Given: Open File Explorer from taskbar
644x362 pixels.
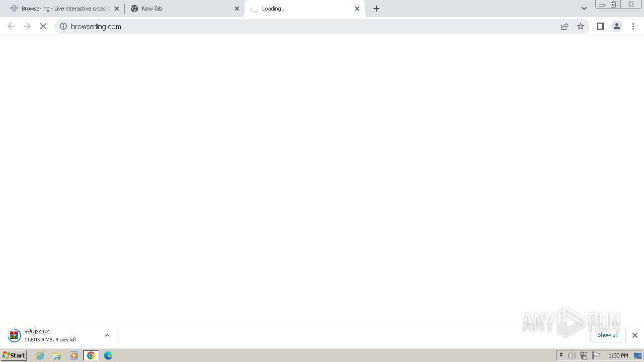Looking at the screenshot, I should point(57,355).
